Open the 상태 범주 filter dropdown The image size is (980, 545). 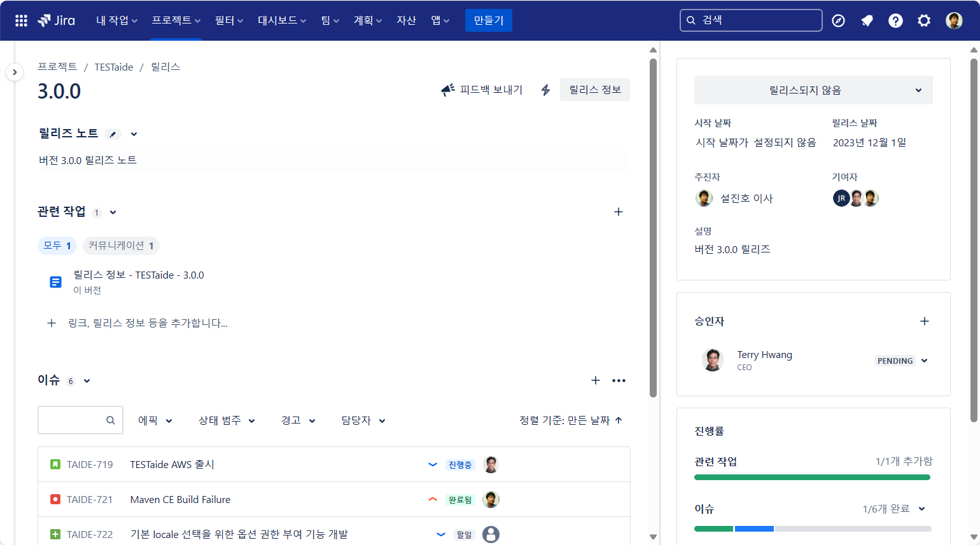227,420
